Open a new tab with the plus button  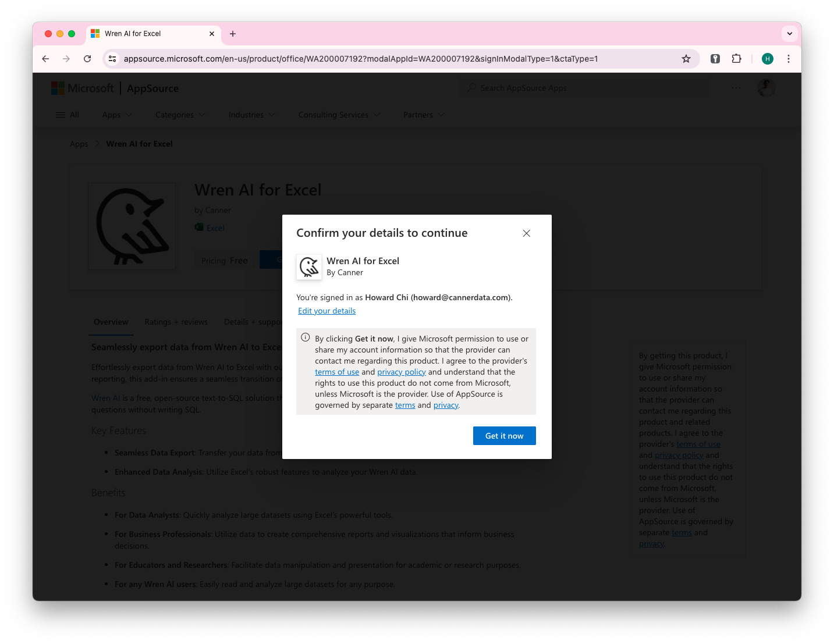233,34
